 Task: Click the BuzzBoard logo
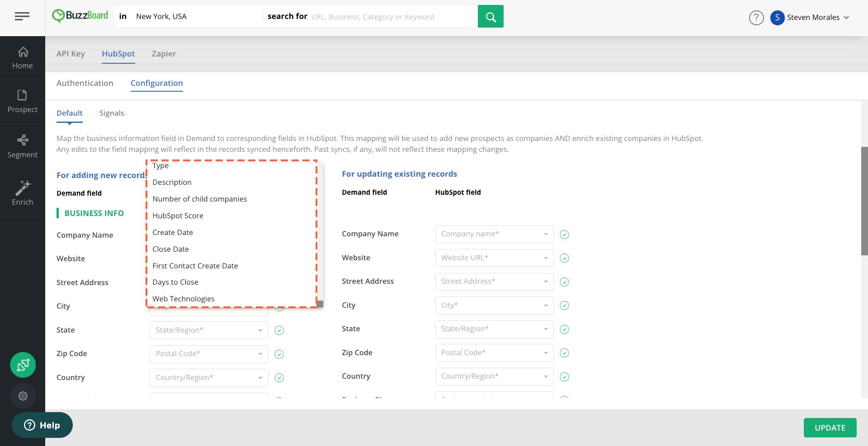click(80, 16)
